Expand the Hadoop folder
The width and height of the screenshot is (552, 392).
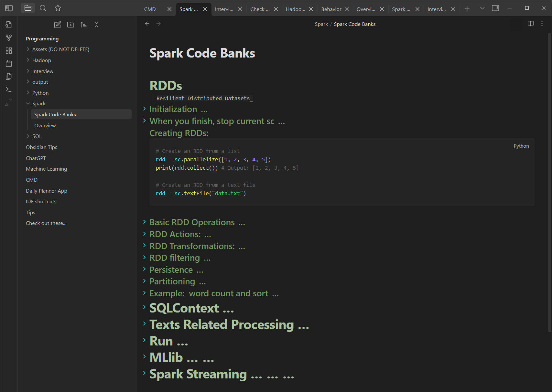coord(41,60)
